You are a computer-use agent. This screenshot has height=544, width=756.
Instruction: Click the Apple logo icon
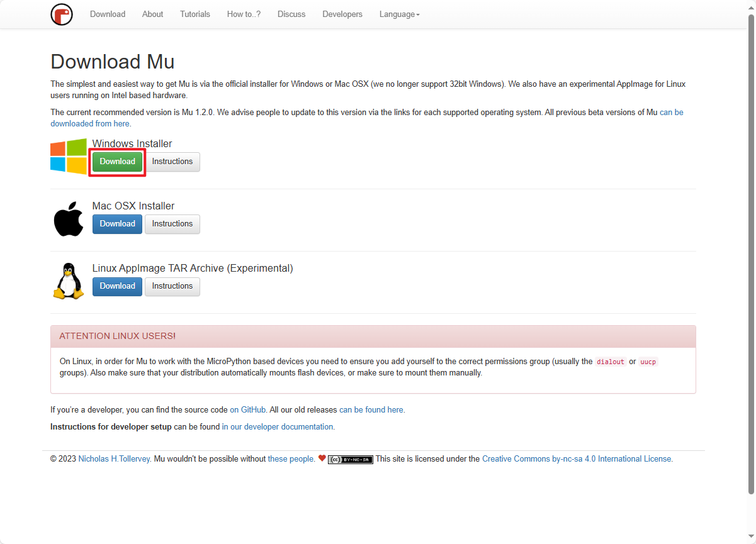coord(69,219)
